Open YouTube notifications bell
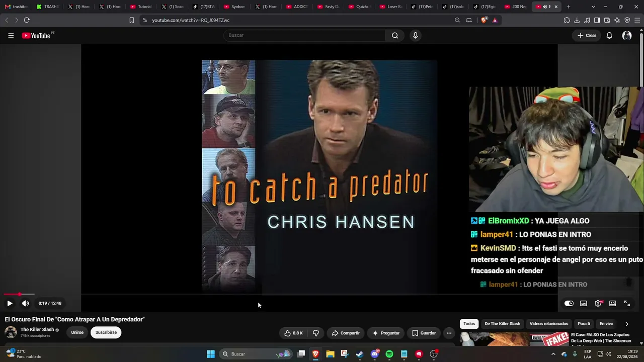This screenshot has width=644, height=362. click(x=609, y=36)
